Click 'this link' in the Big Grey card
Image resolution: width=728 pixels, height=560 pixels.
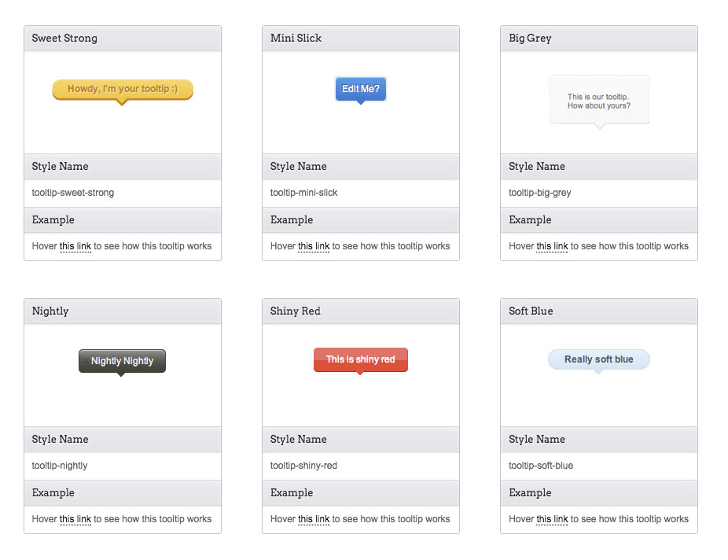(x=552, y=246)
